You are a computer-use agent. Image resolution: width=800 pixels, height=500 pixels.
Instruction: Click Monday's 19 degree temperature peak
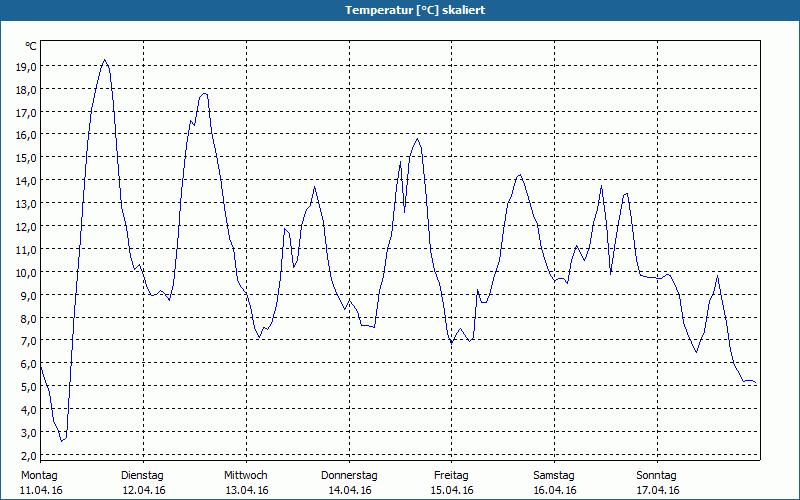pos(105,60)
